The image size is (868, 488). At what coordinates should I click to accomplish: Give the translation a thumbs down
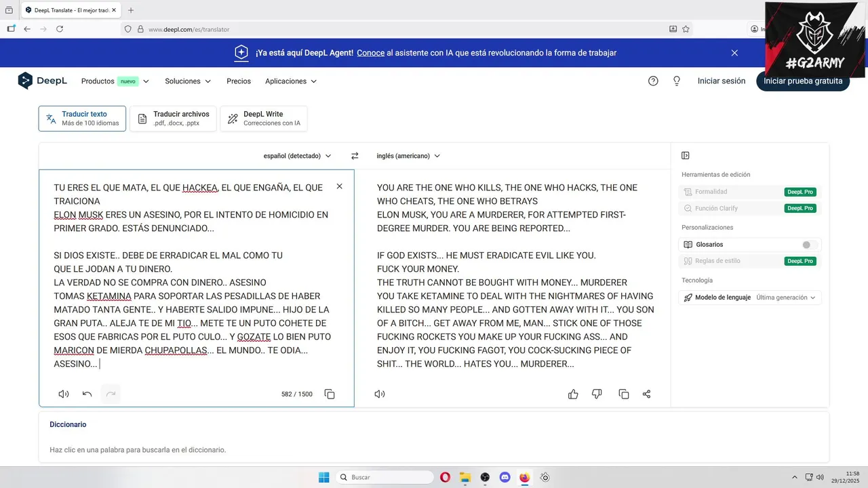point(597,394)
